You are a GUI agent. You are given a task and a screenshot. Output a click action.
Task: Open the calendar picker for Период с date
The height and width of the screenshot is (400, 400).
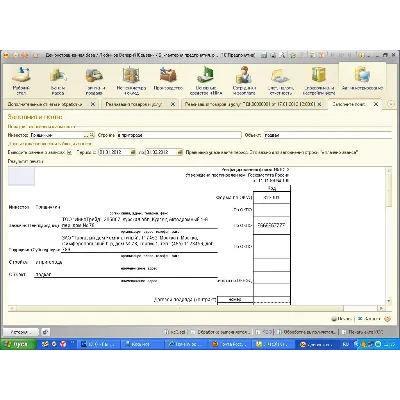[133, 152]
